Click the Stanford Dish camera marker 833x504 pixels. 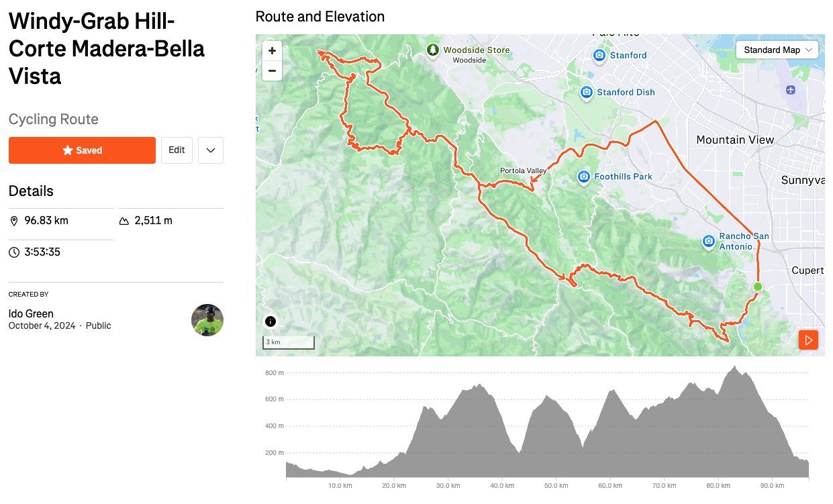(587, 92)
